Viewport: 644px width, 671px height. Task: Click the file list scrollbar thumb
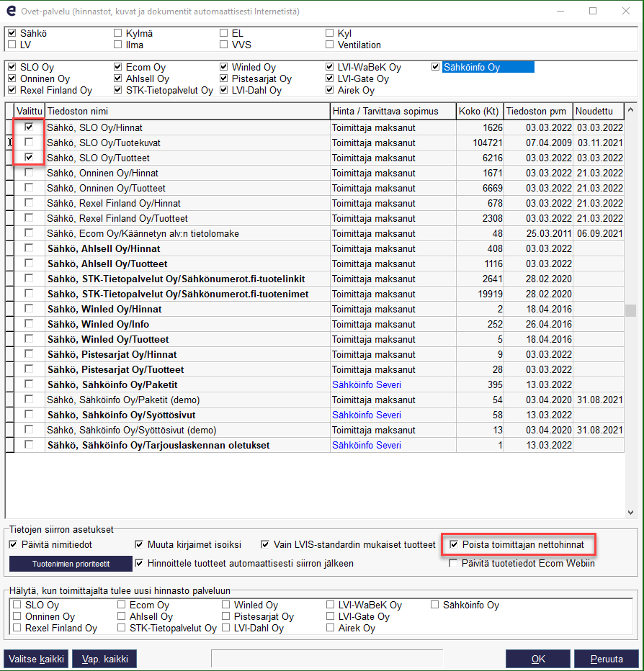[630, 310]
